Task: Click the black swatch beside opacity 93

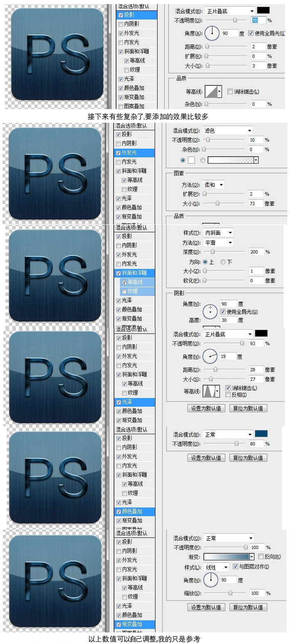Action: 261,333
